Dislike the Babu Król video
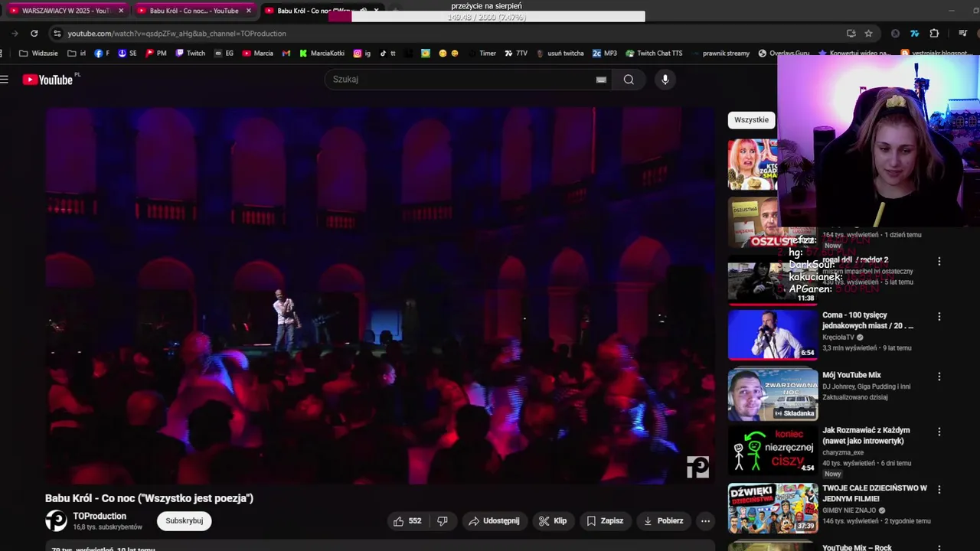This screenshot has width=980, height=551. tap(442, 521)
